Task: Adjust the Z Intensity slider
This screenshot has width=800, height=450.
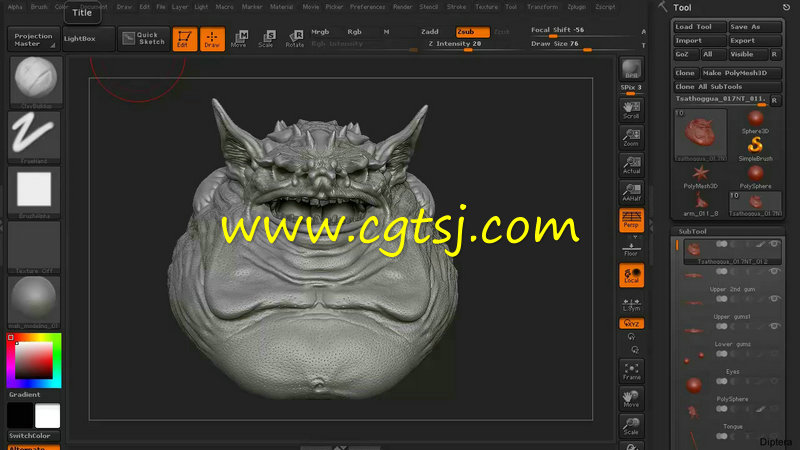Action: (x=472, y=46)
